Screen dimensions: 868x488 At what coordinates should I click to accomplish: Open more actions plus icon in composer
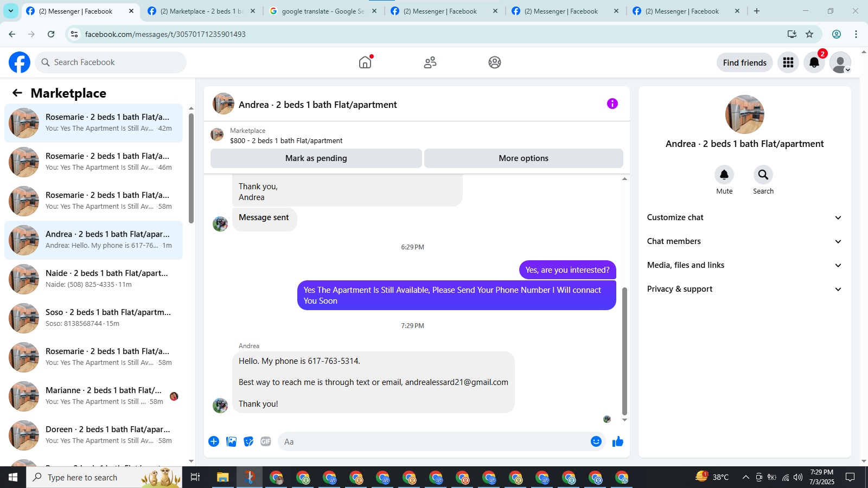click(x=214, y=441)
